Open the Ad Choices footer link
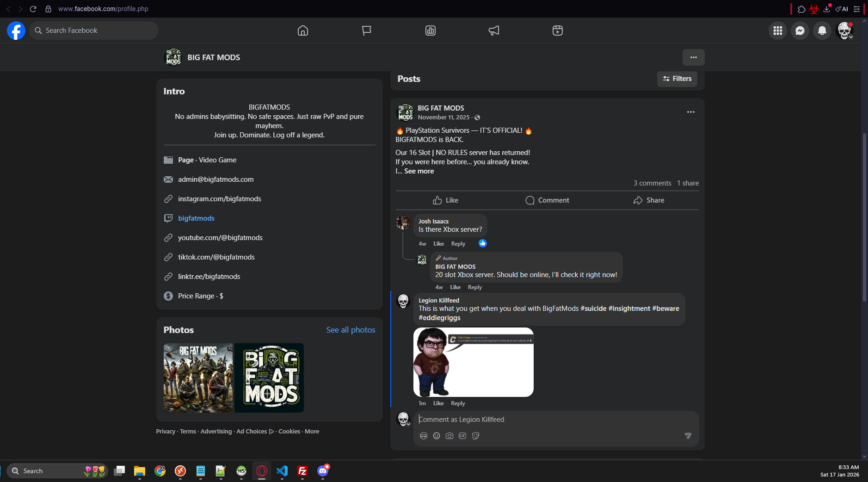Image resolution: width=868 pixels, height=482 pixels. 255,432
